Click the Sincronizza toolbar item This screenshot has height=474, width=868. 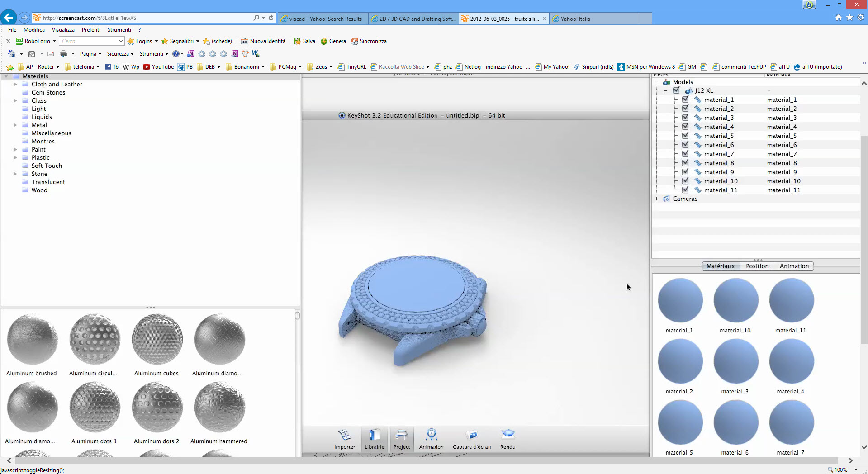point(369,41)
